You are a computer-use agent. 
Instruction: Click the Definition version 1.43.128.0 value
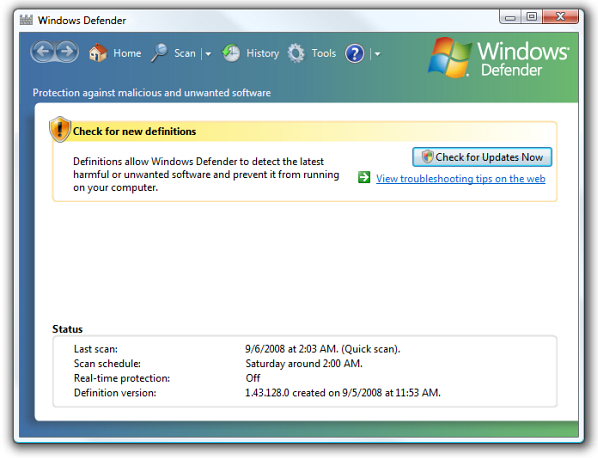(342, 393)
